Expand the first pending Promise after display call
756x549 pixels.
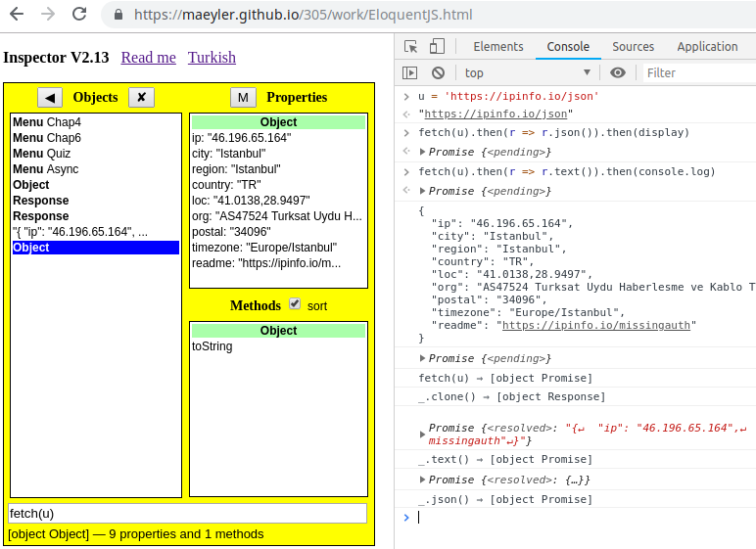(x=422, y=152)
